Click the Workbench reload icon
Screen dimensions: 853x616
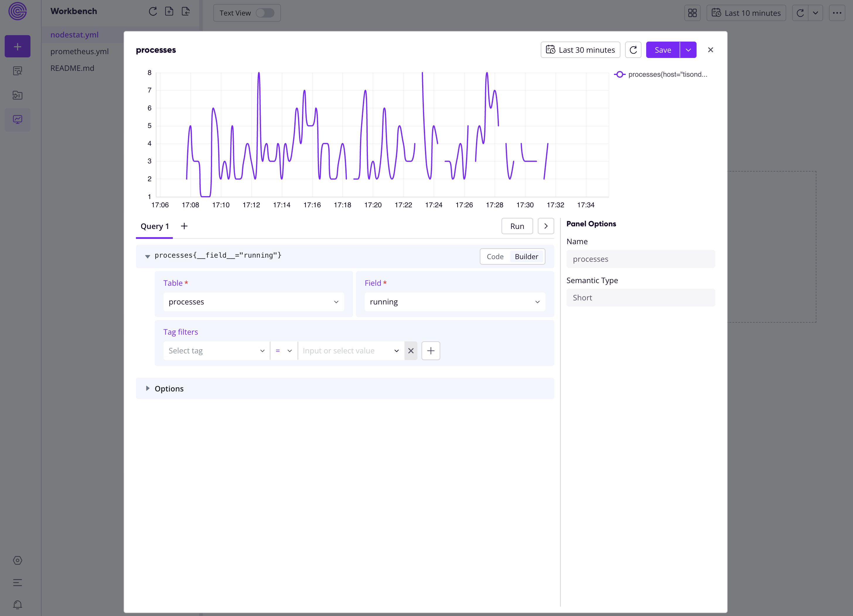(x=153, y=11)
